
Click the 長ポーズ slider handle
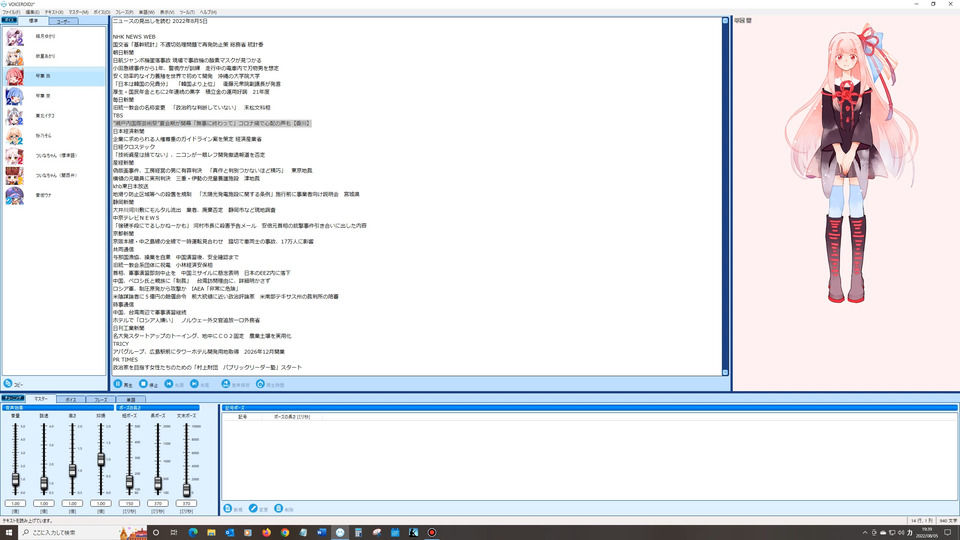[x=158, y=484]
